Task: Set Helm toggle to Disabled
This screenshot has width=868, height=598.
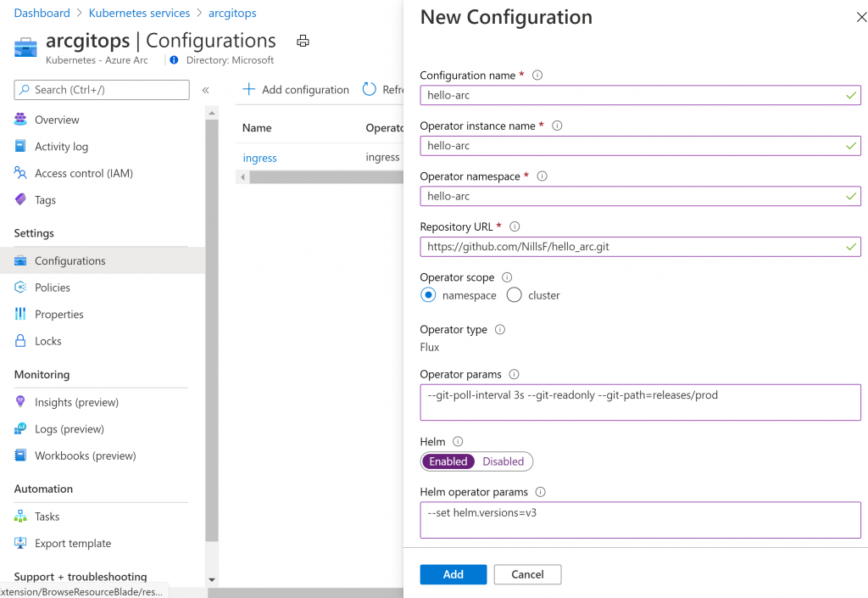Action: (504, 461)
